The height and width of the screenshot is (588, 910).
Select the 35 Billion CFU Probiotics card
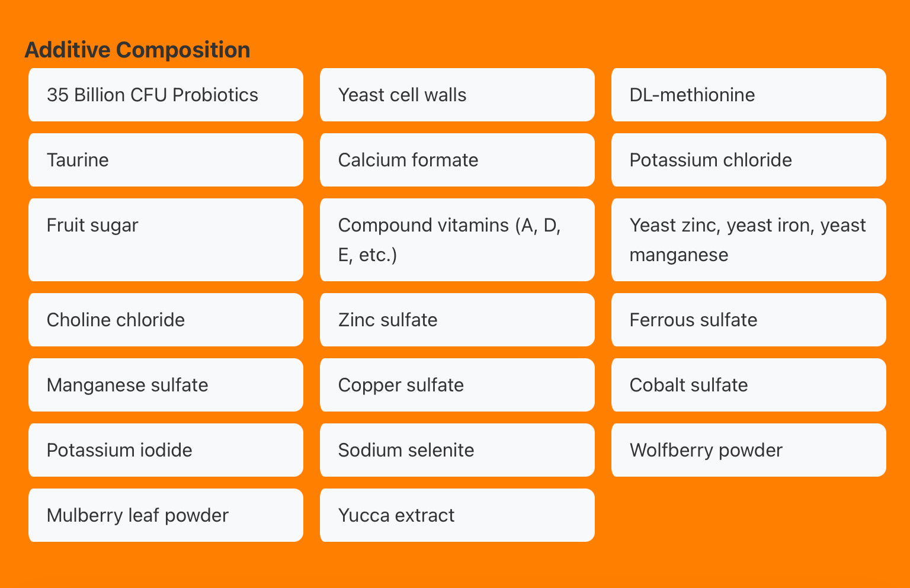point(165,95)
